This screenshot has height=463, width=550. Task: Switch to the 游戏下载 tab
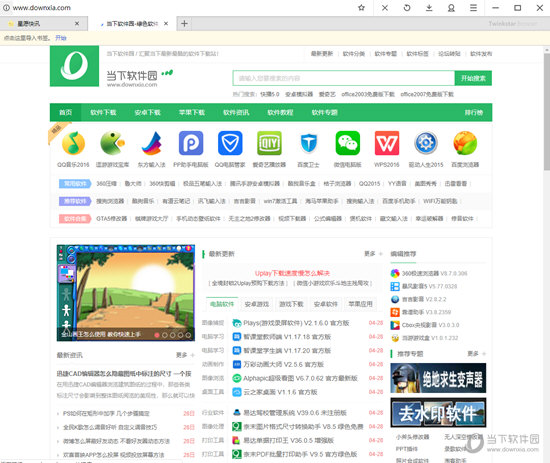click(x=291, y=304)
